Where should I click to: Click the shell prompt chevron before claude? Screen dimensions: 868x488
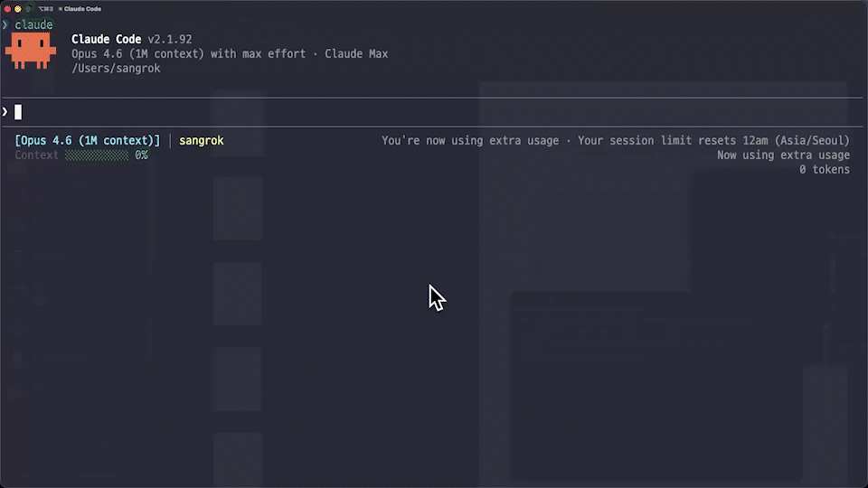pos(5,25)
